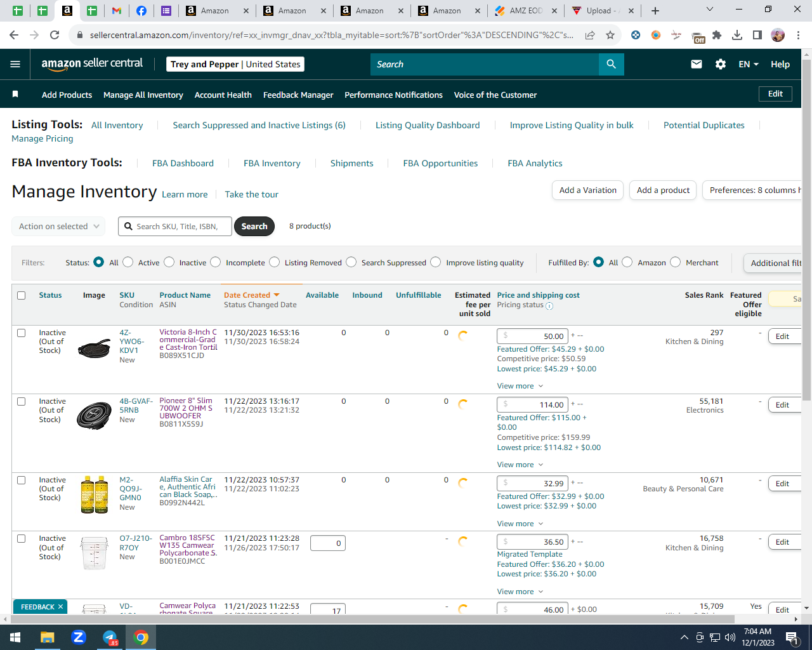The width and height of the screenshot is (812, 650).
Task: Open a new browser tab with plus icon
Action: tap(655, 11)
